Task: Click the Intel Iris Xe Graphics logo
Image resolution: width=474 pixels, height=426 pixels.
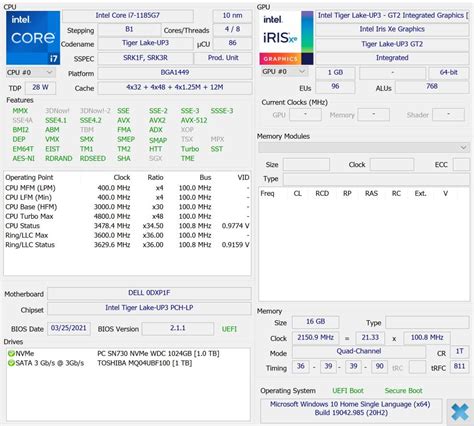Action: pos(286,38)
